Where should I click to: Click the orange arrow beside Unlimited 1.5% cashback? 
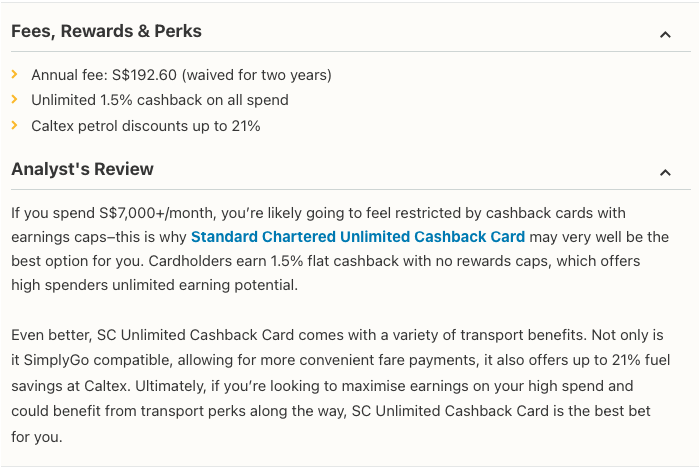point(15,100)
